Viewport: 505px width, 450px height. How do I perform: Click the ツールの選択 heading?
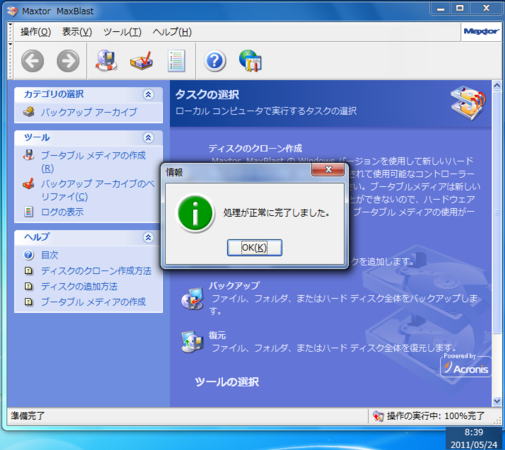227,382
